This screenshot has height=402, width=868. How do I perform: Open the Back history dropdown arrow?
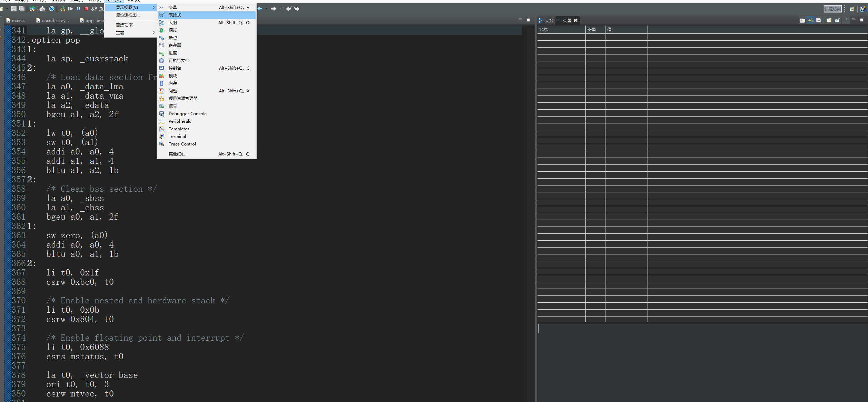(267, 9)
